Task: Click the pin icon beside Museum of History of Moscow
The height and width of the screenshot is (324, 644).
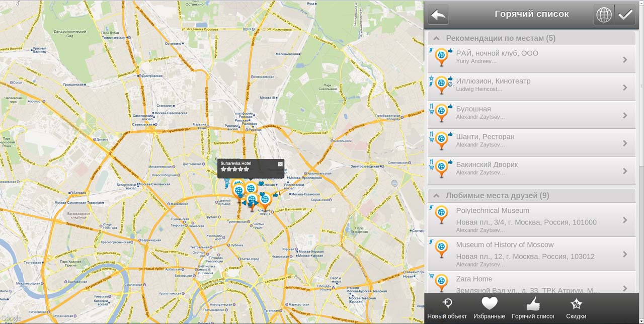Action: click(x=441, y=249)
